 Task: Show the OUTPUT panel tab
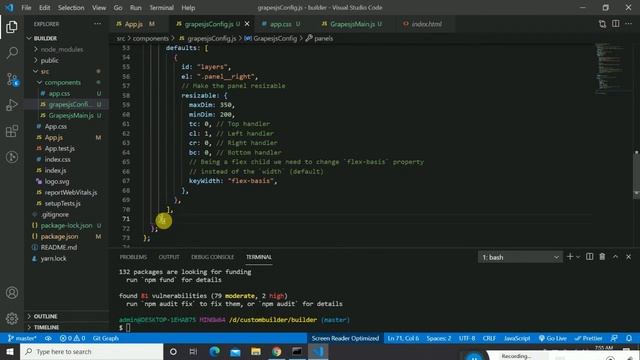169,257
